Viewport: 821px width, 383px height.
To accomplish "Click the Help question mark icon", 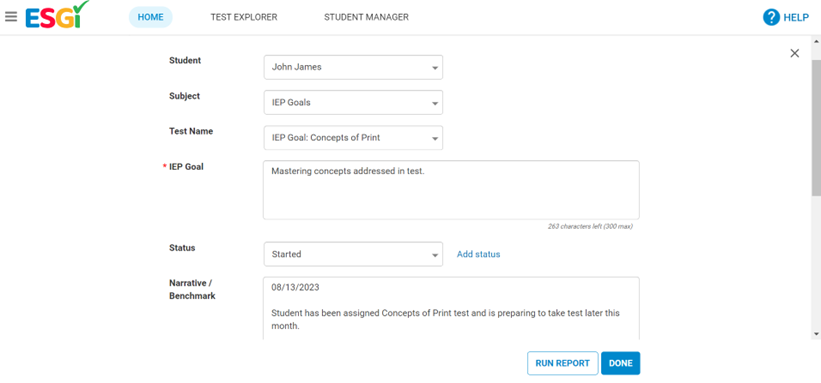I will (x=771, y=17).
